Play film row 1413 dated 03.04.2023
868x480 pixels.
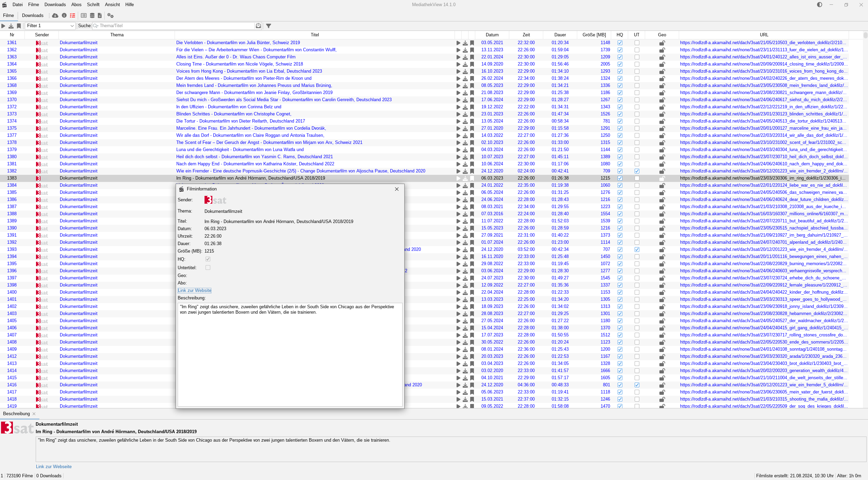click(x=458, y=364)
